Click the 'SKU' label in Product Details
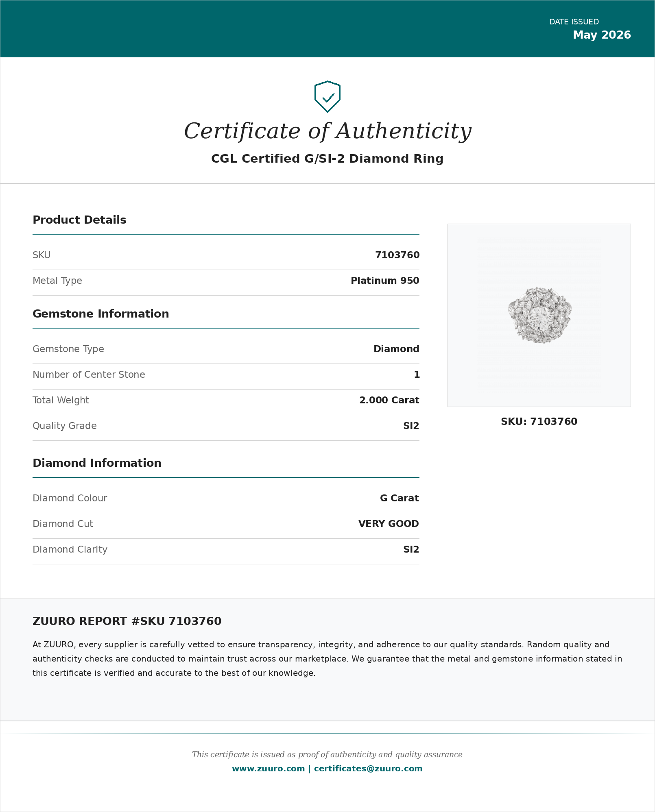The image size is (655, 812). pos(41,255)
